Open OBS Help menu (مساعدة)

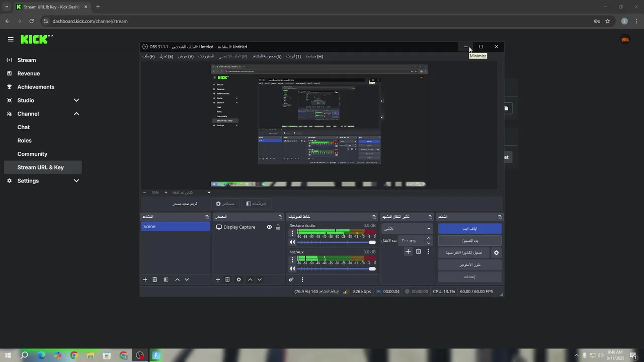pos(314,56)
